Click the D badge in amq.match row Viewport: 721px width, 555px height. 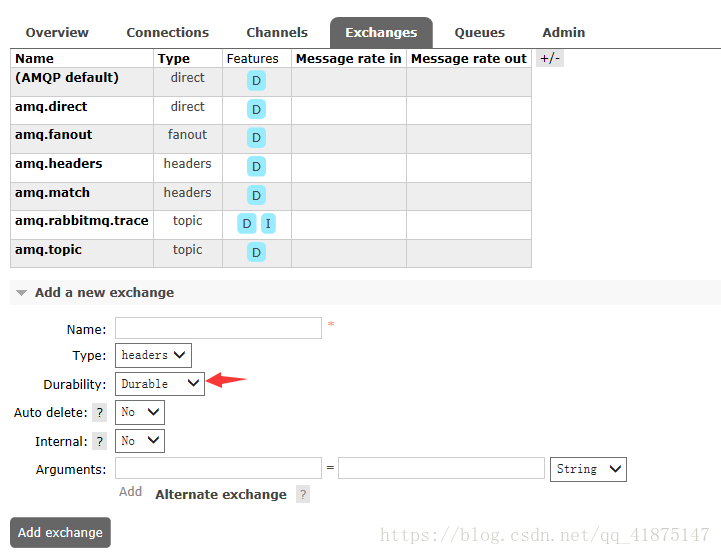tap(257, 195)
